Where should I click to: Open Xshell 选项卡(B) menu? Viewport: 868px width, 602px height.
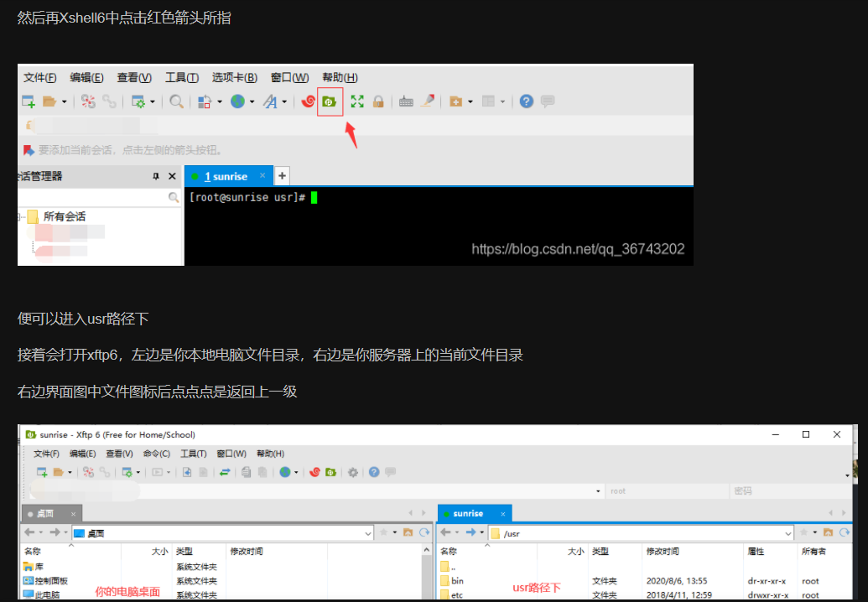point(235,77)
